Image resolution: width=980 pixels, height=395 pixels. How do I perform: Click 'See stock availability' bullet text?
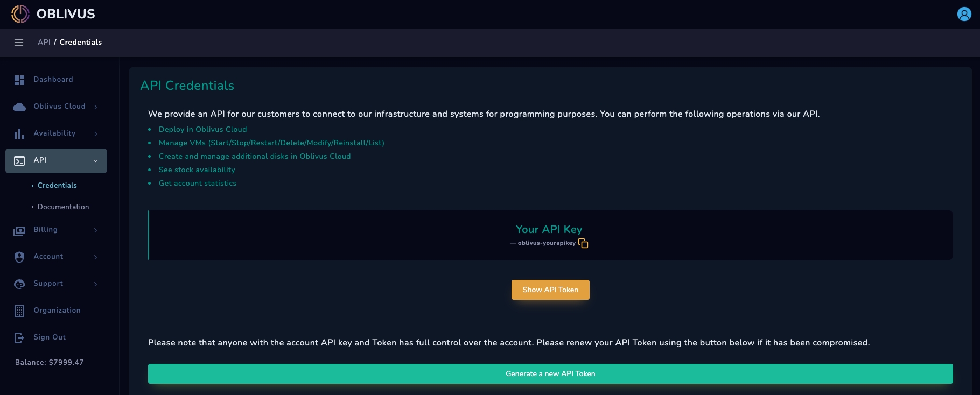pyautogui.click(x=197, y=170)
